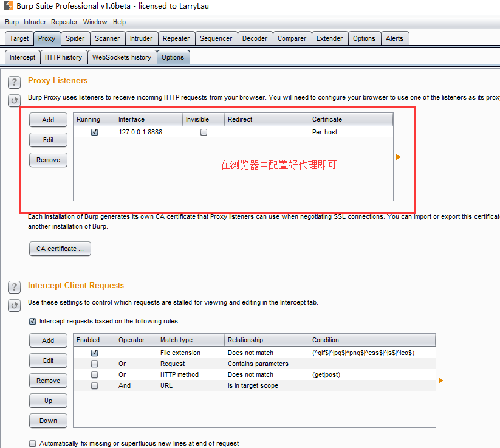Open the main Options tab
Screen dimensions: 500x448
[364, 38]
